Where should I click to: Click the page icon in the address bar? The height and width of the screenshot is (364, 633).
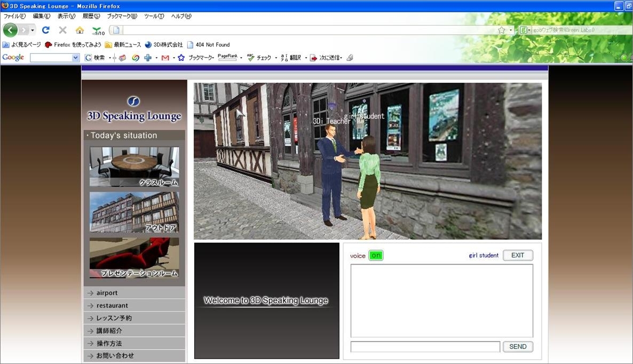pos(116,30)
